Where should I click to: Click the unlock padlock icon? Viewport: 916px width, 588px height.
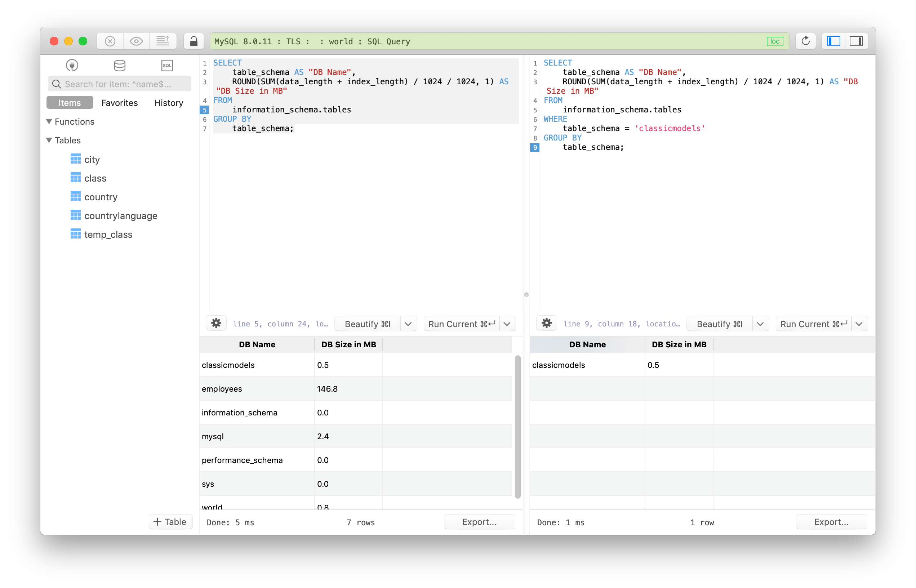coord(194,41)
